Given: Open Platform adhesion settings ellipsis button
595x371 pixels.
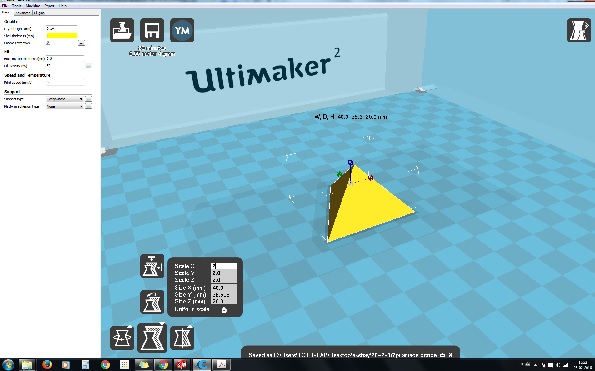Looking at the screenshot, I should point(88,107).
